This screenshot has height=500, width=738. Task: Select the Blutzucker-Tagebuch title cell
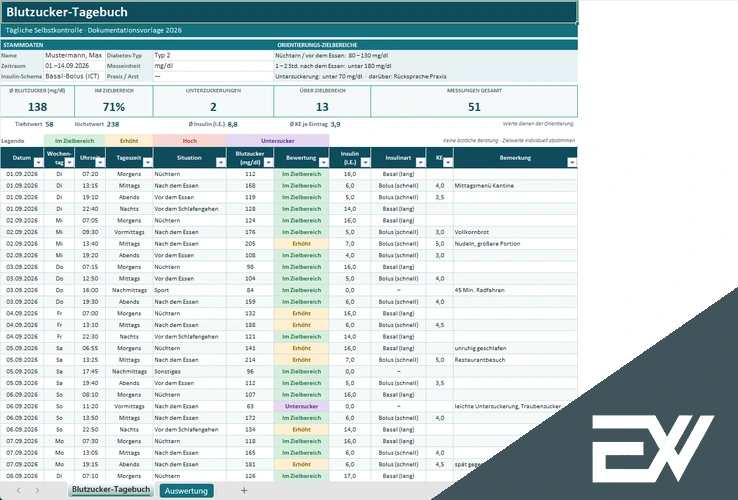coord(289,12)
